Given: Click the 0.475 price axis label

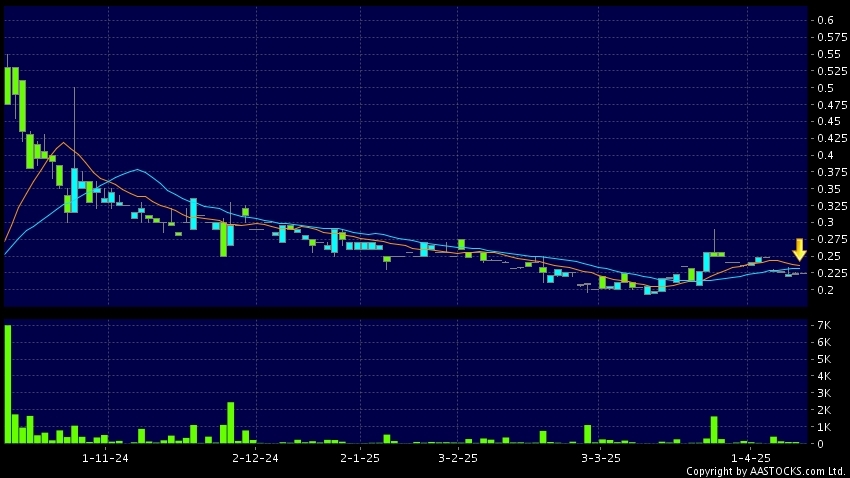Looking at the screenshot, I should pyautogui.click(x=832, y=105).
